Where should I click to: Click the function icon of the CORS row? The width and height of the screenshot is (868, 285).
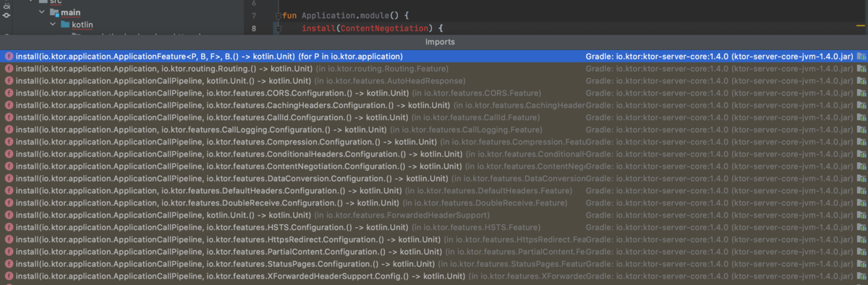[9, 93]
